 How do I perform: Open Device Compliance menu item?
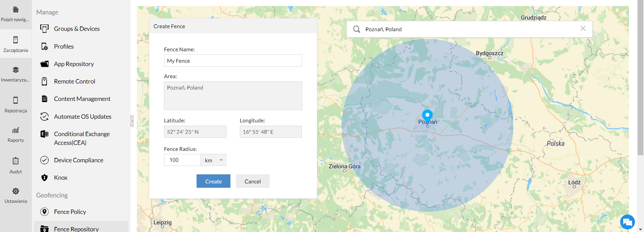pyautogui.click(x=78, y=160)
